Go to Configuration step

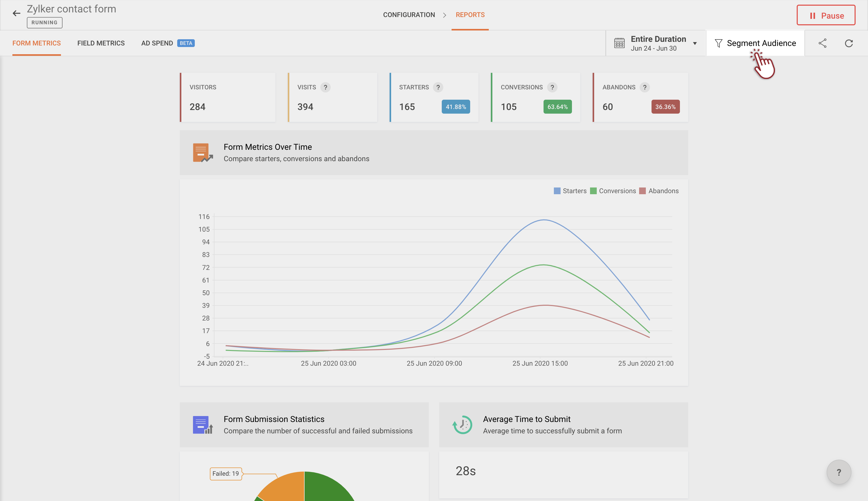pyautogui.click(x=409, y=15)
